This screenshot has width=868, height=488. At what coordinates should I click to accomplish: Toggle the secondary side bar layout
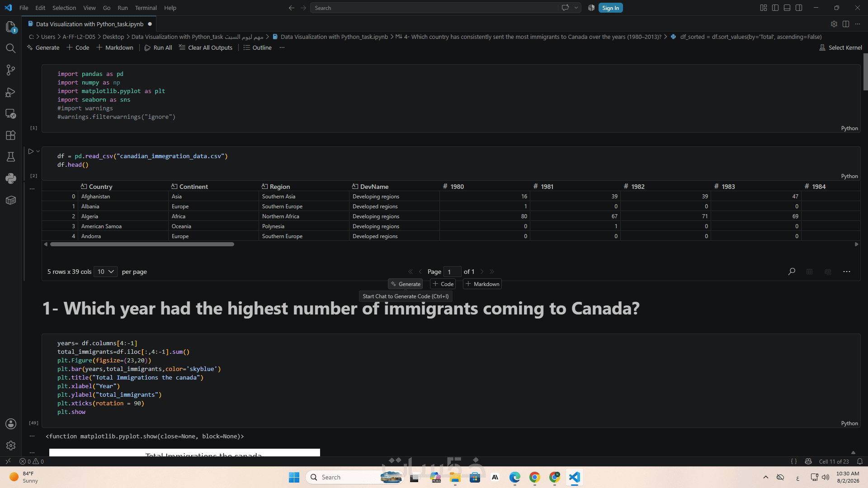[x=799, y=8]
